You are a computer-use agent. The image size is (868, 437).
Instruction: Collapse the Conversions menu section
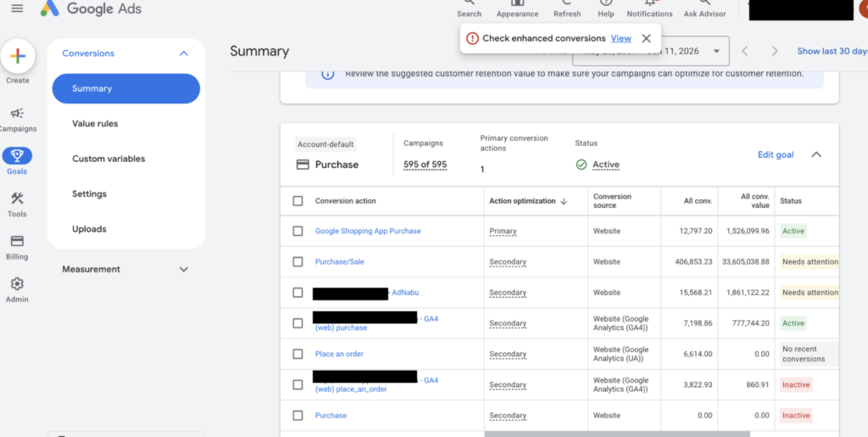[184, 53]
